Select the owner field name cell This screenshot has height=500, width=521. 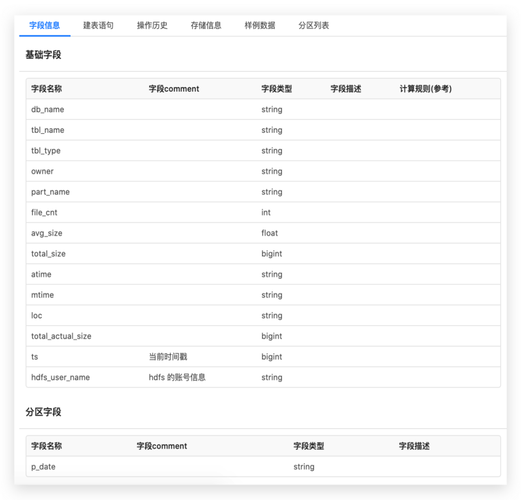[42, 171]
